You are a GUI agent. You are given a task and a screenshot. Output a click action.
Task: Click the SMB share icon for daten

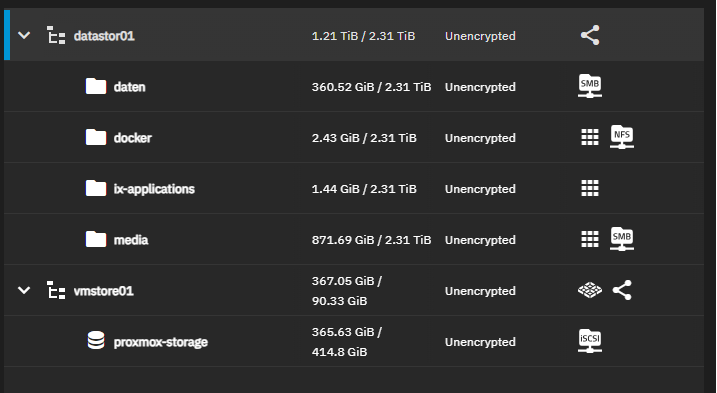click(x=590, y=86)
